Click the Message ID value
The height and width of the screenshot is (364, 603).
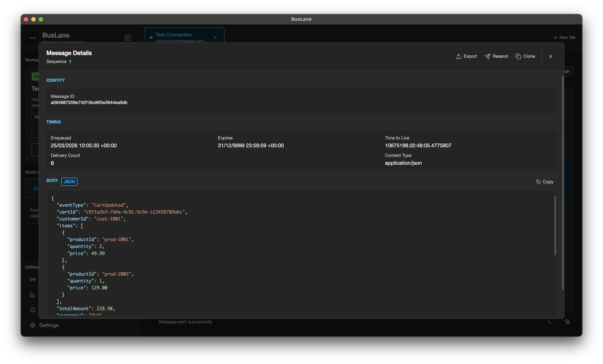89,103
